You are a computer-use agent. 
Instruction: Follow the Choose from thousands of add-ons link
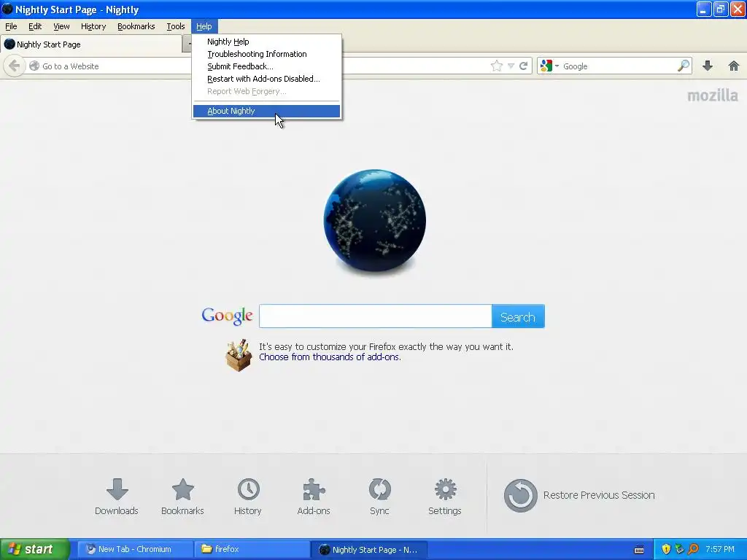(330, 357)
